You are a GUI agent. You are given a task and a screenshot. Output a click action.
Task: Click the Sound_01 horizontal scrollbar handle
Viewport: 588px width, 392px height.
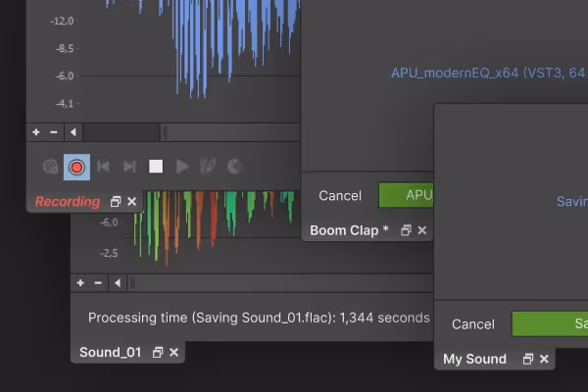point(132,283)
